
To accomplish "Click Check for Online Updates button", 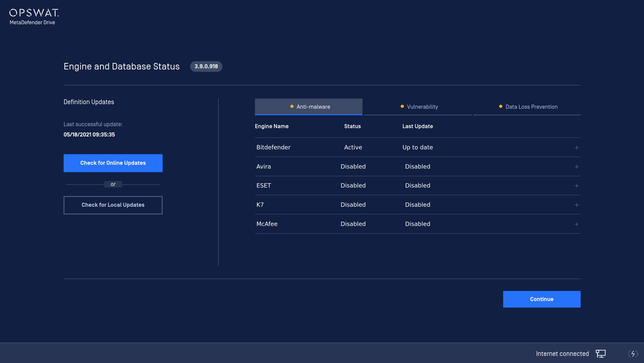I will click(113, 163).
